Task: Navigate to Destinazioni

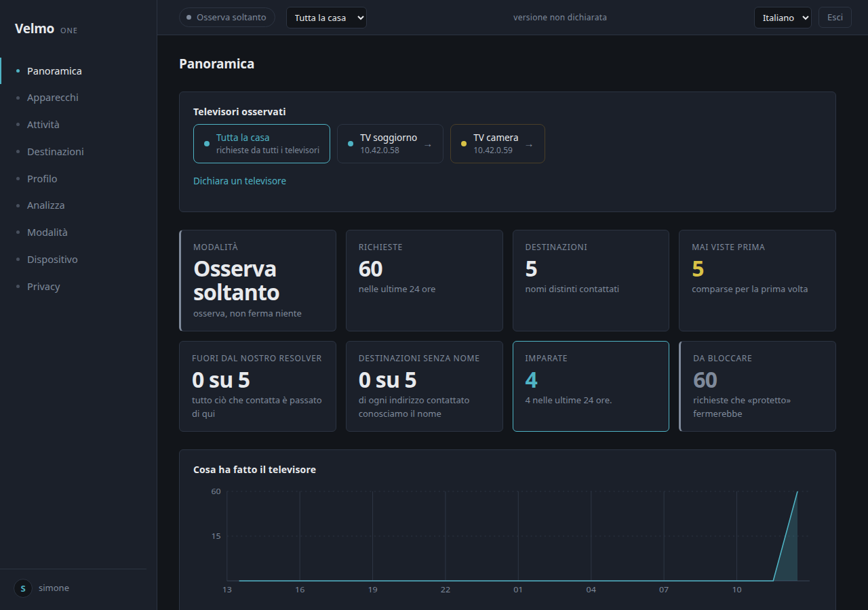Action: pyautogui.click(x=79, y=152)
